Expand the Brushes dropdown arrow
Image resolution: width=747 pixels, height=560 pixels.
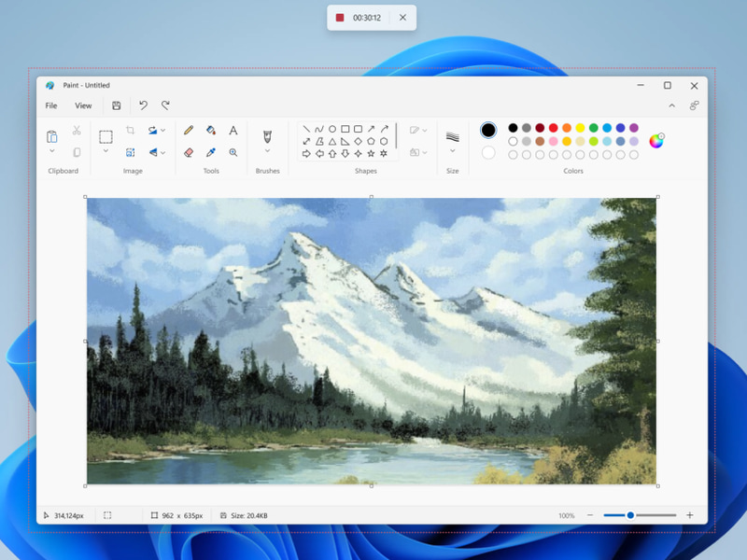pos(267,151)
